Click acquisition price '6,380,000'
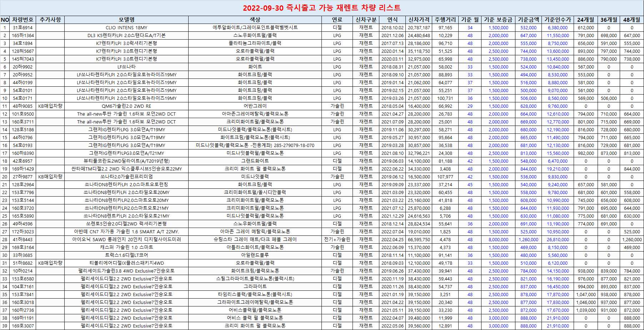Viewport: 644px width, 330px height. (558, 27)
